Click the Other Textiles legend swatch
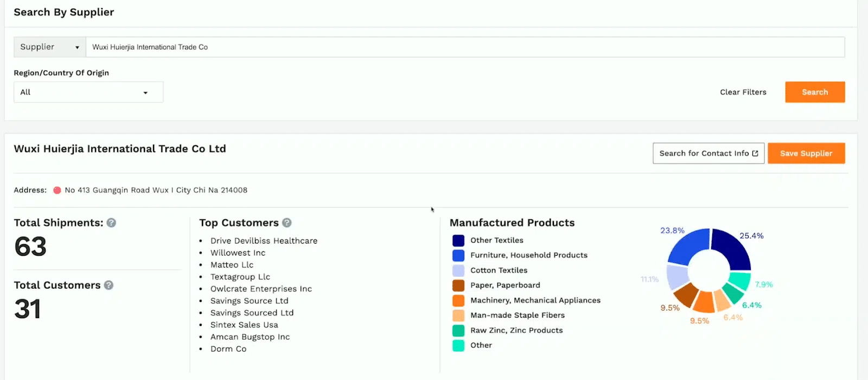This screenshot has height=380, width=868. pos(458,240)
